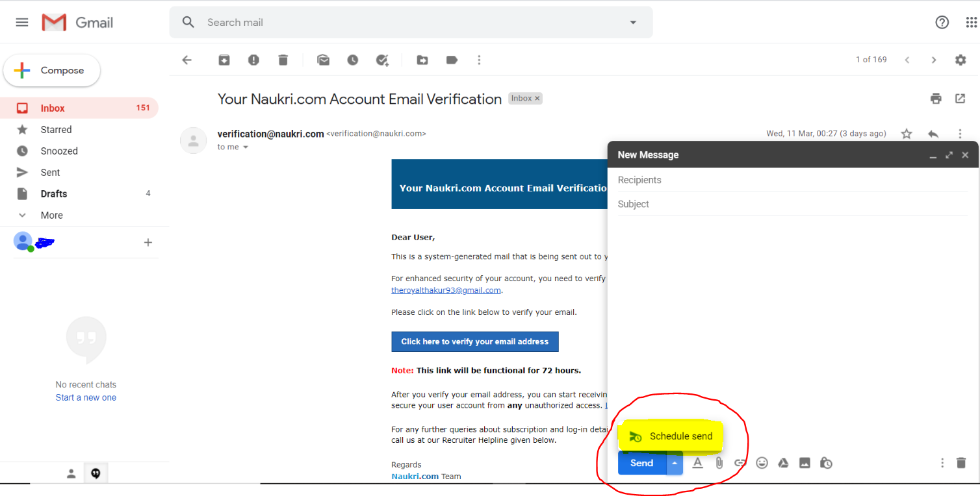Insert an emoji
The height and width of the screenshot is (496, 980).
[x=762, y=463]
